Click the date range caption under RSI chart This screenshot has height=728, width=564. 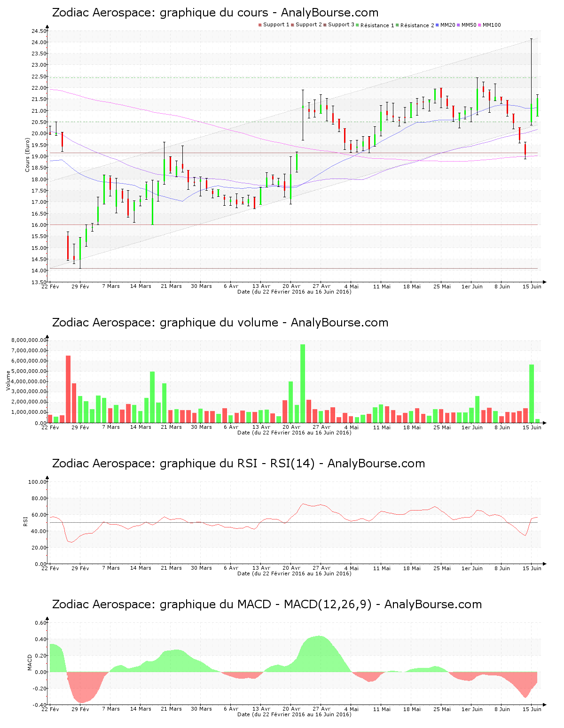click(x=294, y=573)
